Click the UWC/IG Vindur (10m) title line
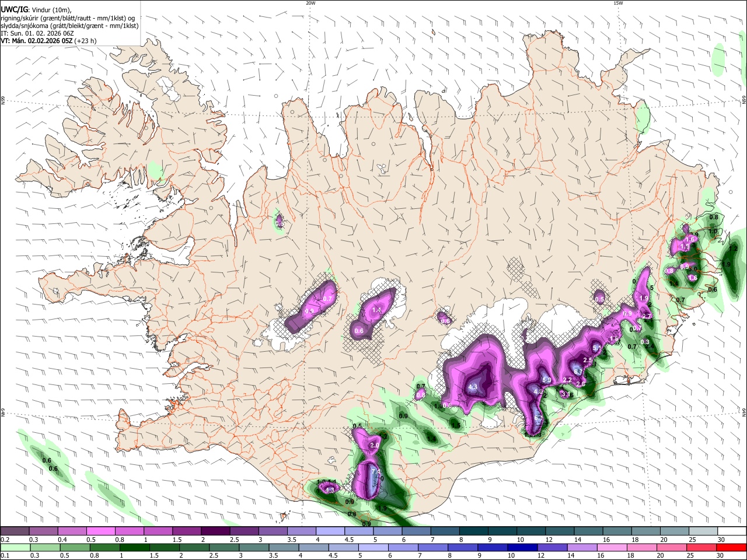747x560 pixels. click(x=36, y=10)
